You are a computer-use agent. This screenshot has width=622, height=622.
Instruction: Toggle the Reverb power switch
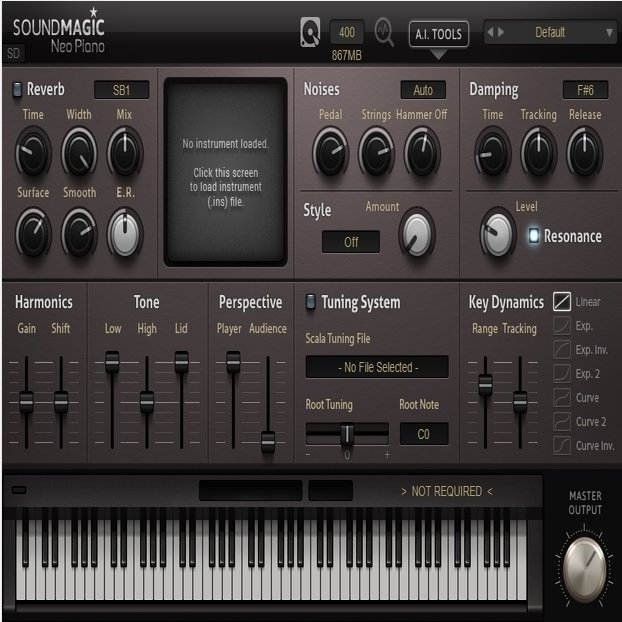[17, 89]
